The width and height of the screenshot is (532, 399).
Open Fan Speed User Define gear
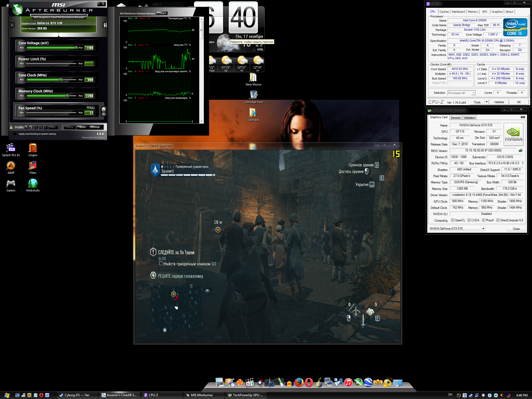[x=104, y=111]
